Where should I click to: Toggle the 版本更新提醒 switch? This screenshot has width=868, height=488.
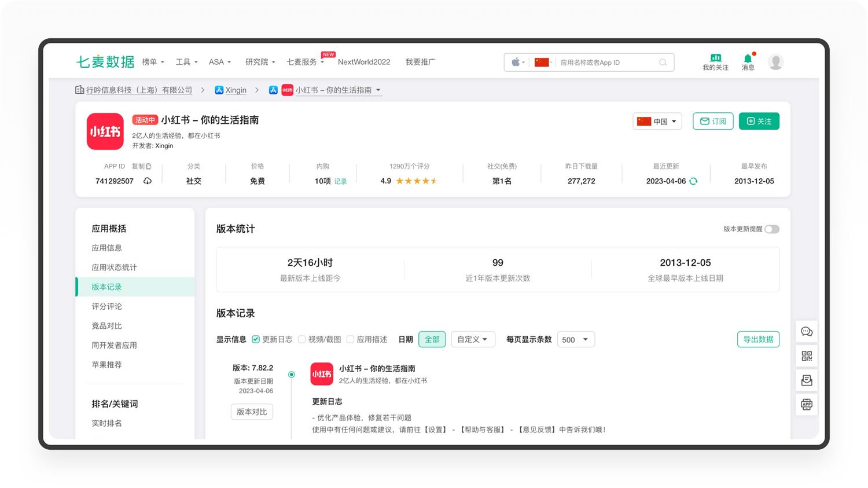pyautogui.click(x=772, y=229)
